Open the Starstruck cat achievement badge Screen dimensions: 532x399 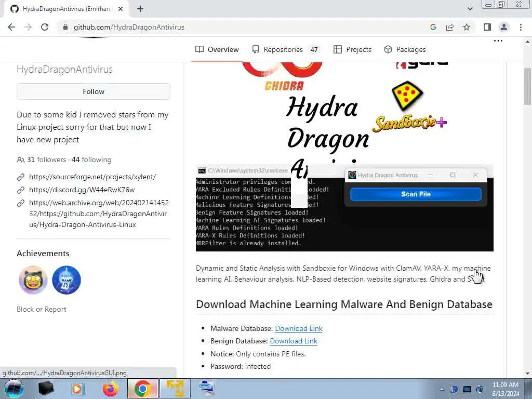pos(33,280)
